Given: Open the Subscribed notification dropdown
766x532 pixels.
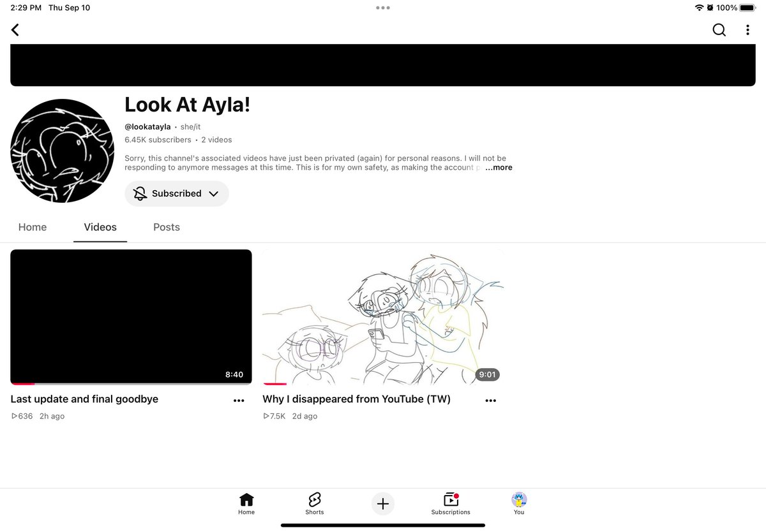Looking at the screenshot, I should (177, 193).
